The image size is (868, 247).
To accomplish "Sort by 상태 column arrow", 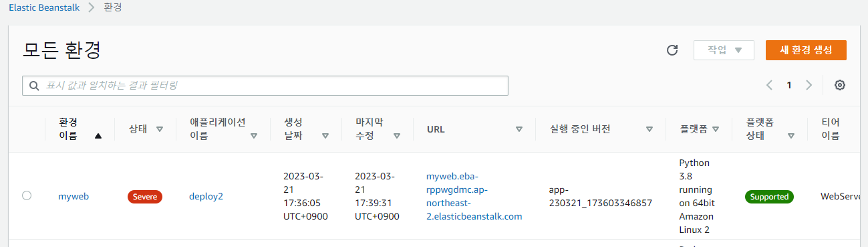I will [x=160, y=129].
